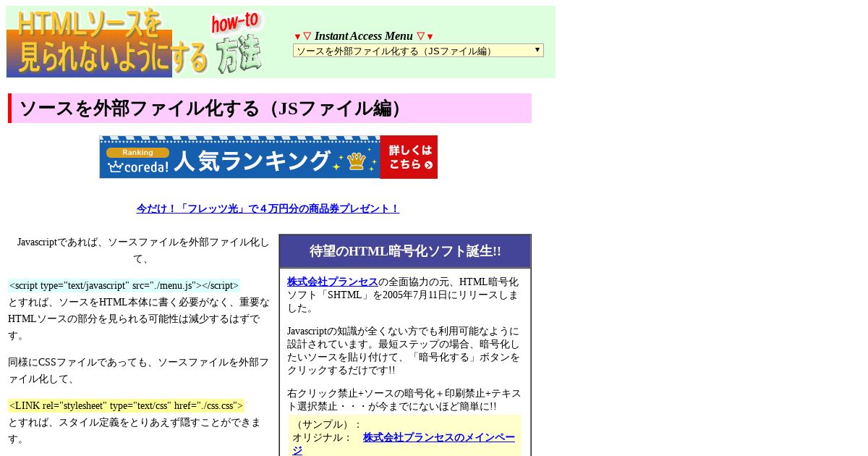The image size is (868, 456).
Task: Click the how-to graphic in the logo
Action: (236, 22)
